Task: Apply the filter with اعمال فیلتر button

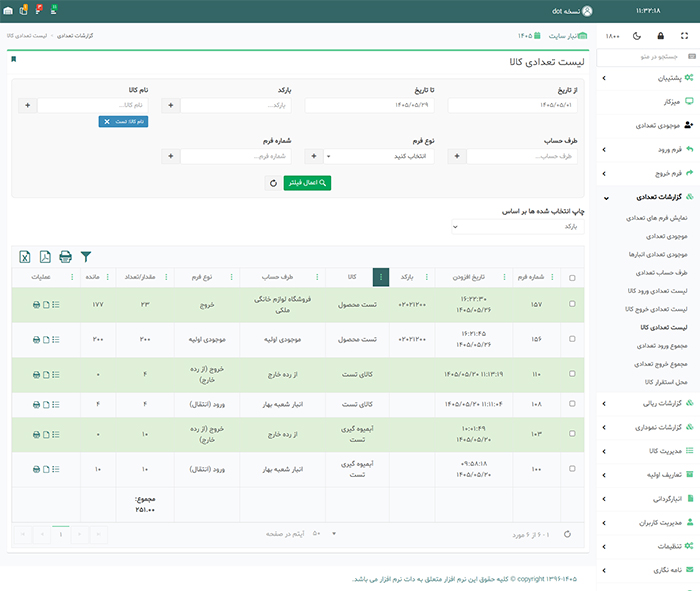Action: (x=307, y=183)
